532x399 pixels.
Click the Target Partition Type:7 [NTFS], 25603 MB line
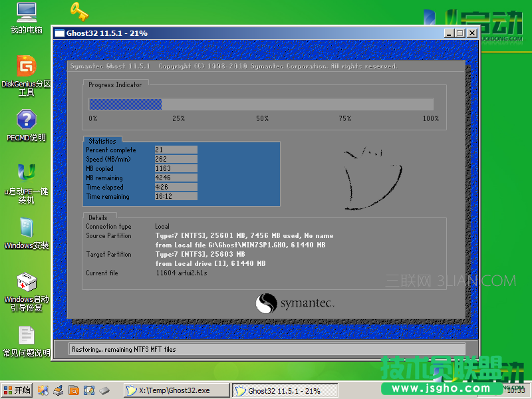click(200, 254)
